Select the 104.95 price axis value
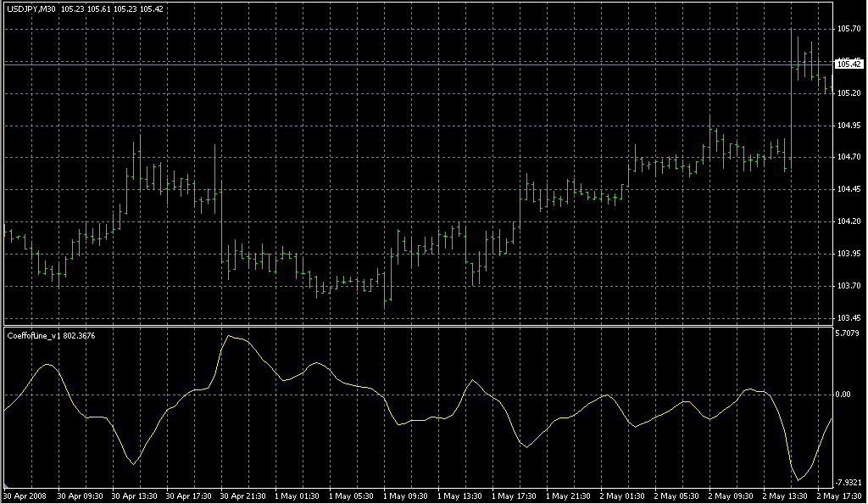This screenshot has height=504, width=868. click(x=849, y=126)
